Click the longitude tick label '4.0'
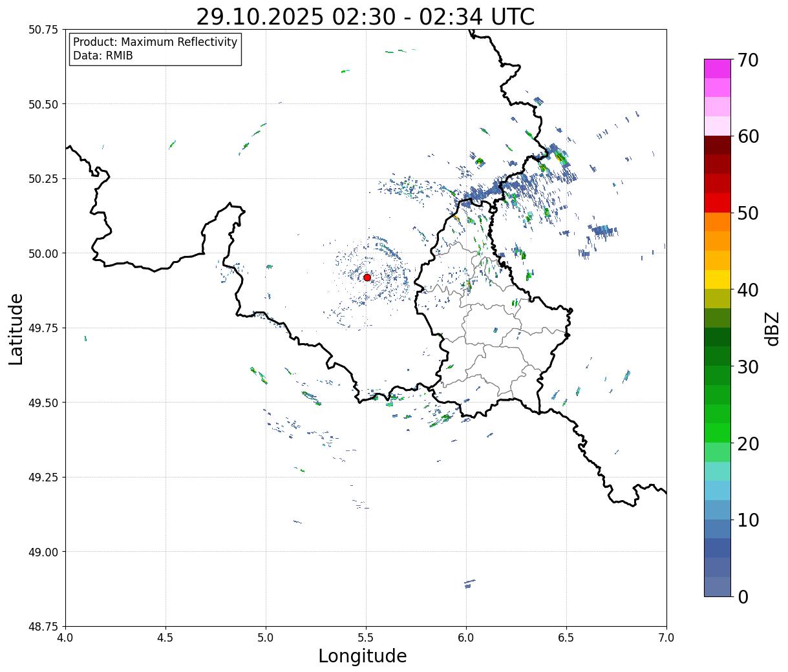The width and height of the screenshot is (788, 672). (65, 638)
